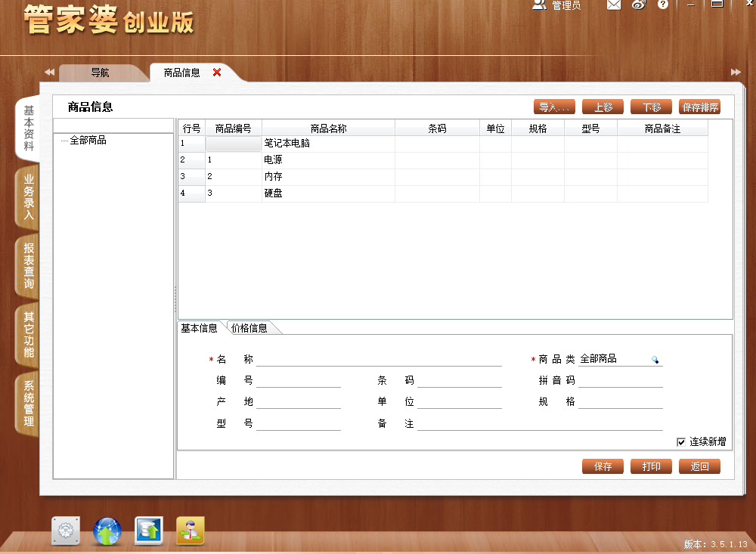
Task: Click the switch user icon on shelf
Action: click(191, 531)
